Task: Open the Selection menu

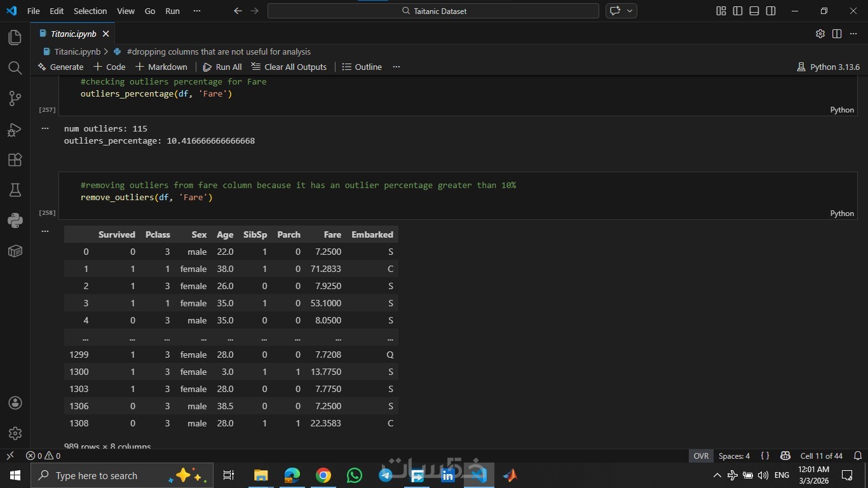Action: 90,11
